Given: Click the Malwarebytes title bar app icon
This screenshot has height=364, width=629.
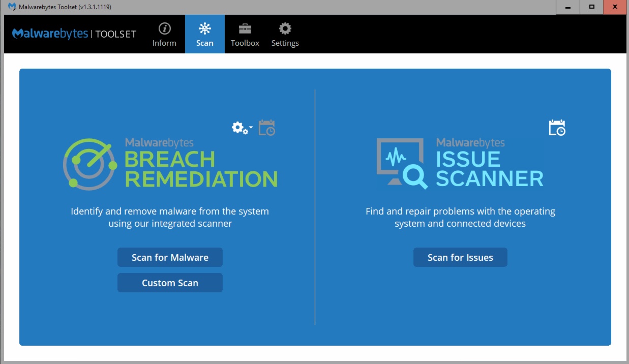Looking at the screenshot, I should 12,7.
